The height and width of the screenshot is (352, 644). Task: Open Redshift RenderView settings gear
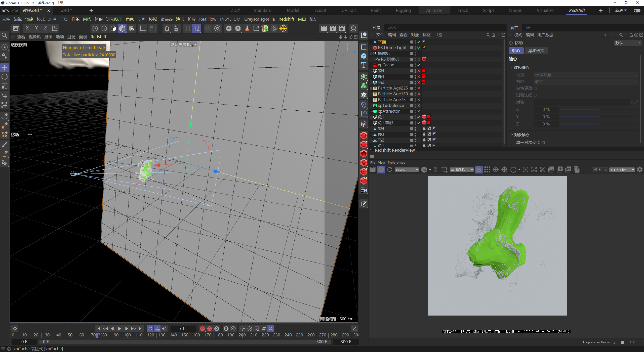640,170
